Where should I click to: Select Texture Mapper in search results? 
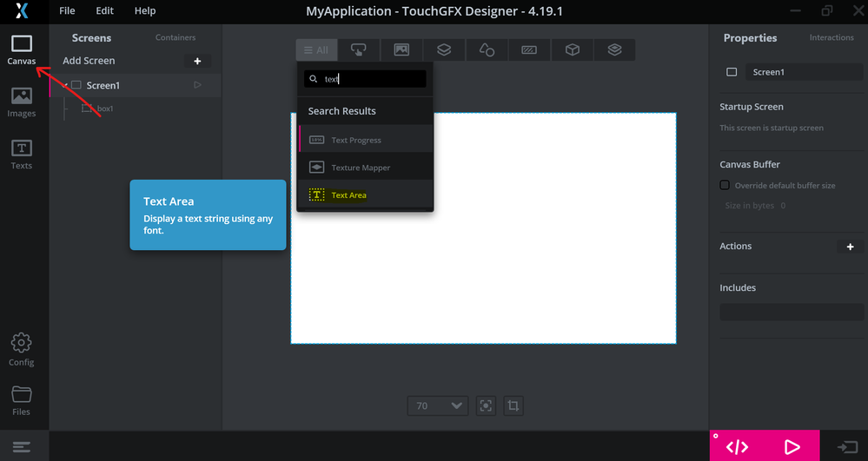click(x=365, y=168)
